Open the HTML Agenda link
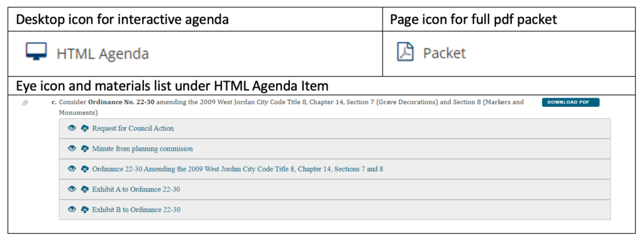644x242 pixels. click(103, 53)
